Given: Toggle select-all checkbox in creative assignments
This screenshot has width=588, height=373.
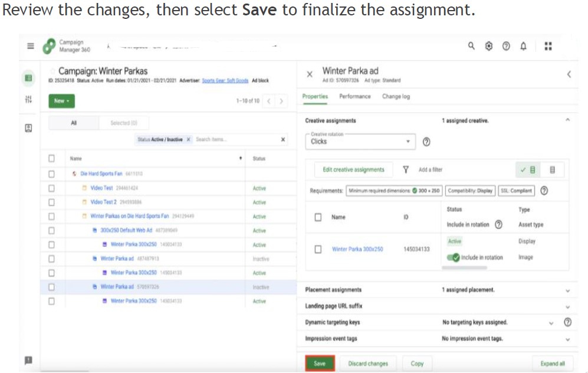Looking at the screenshot, I should (x=318, y=217).
